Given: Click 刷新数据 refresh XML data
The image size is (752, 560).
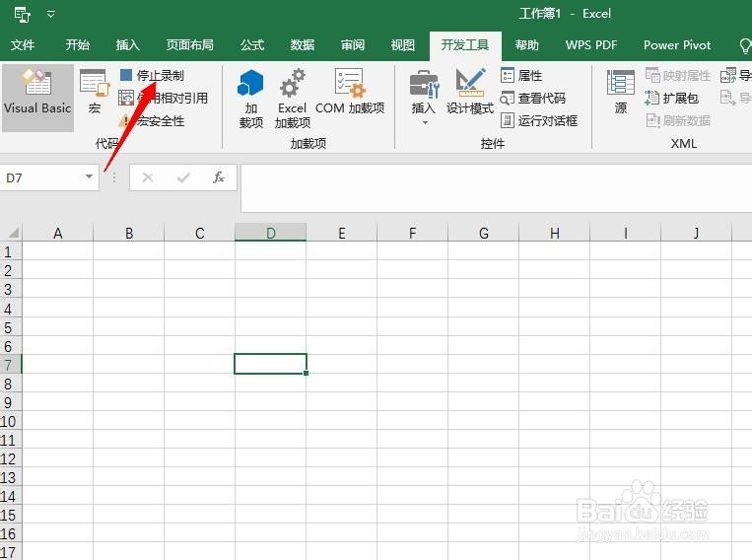Looking at the screenshot, I should click(678, 120).
